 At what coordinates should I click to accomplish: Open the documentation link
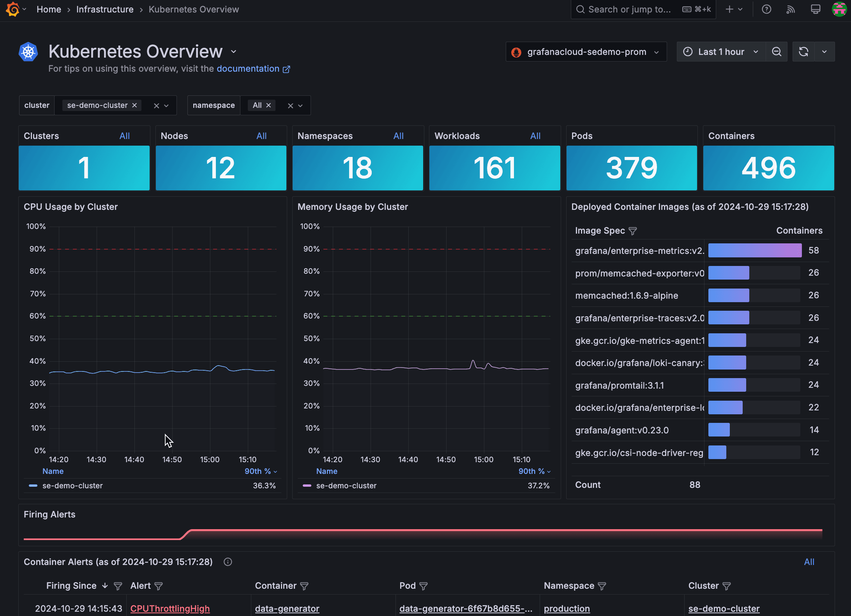248,69
